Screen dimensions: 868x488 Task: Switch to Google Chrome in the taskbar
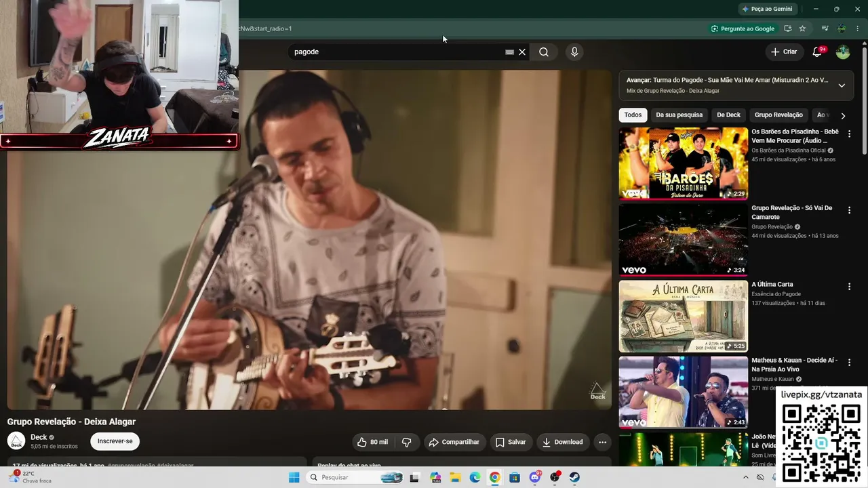point(495,477)
